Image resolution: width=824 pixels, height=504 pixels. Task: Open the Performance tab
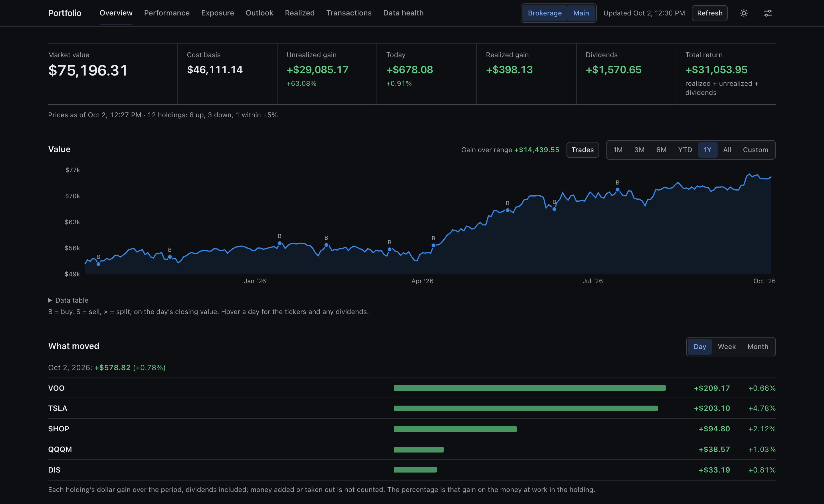click(x=167, y=13)
